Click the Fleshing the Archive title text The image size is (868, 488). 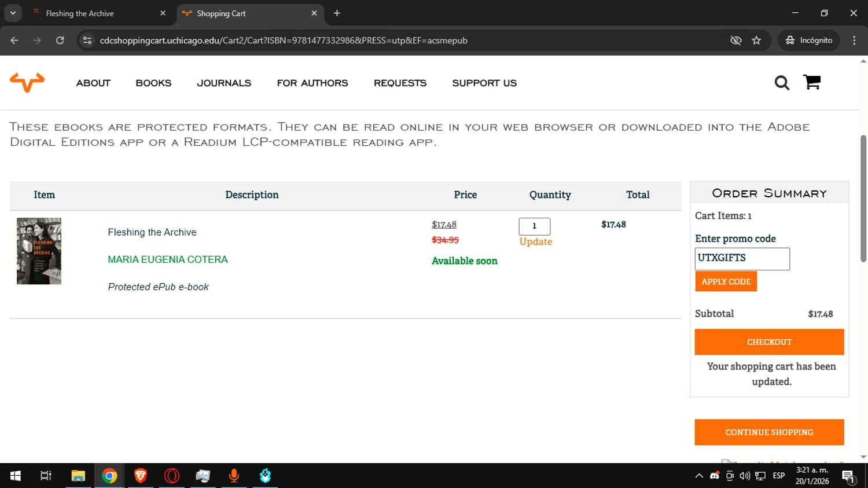point(152,232)
